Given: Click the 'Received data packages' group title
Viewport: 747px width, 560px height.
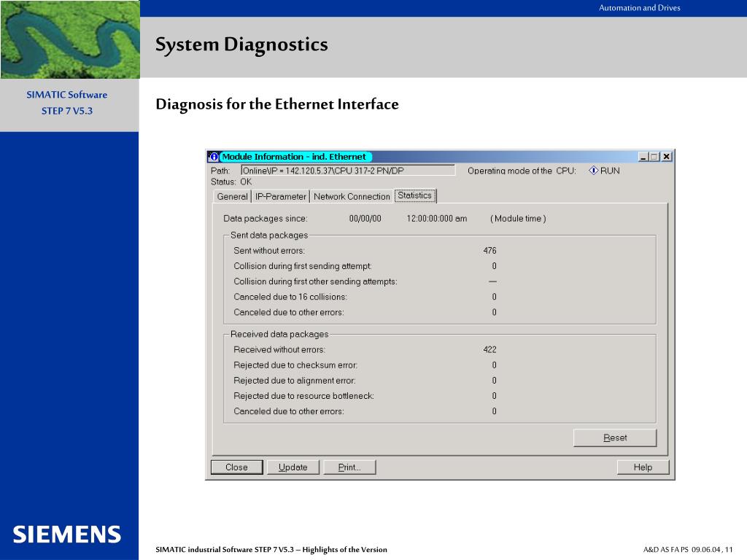Looking at the screenshot, I should pos(279,334).
